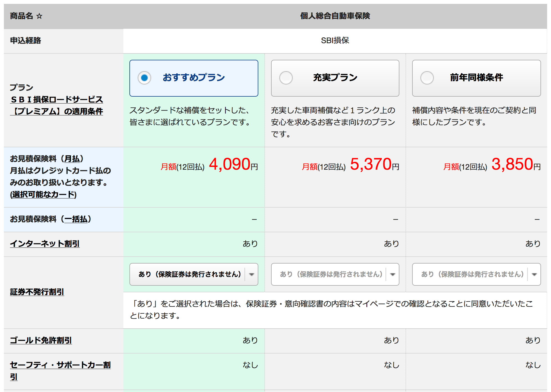Click the 充実プラン plan button
This screenshot has width=551, height=392.
coord(335,78)
